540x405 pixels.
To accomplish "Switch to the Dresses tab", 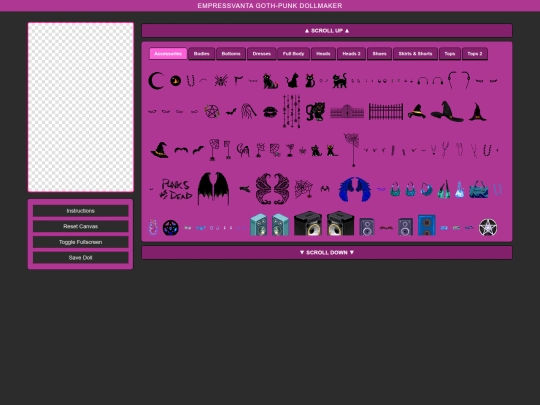I will click(x=262, y=54).
